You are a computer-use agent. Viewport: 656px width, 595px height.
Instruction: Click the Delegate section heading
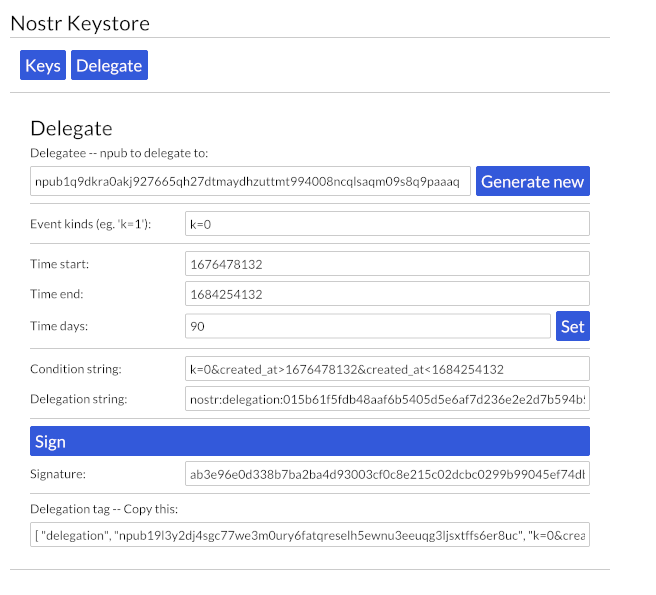click(71, 128)
